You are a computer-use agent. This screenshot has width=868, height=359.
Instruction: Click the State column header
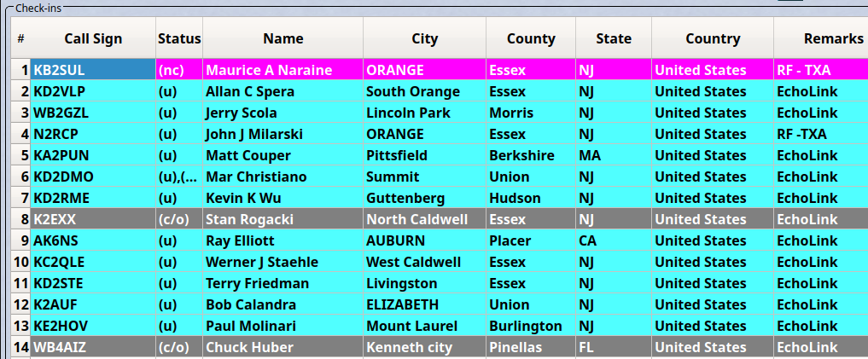point(613,38)
